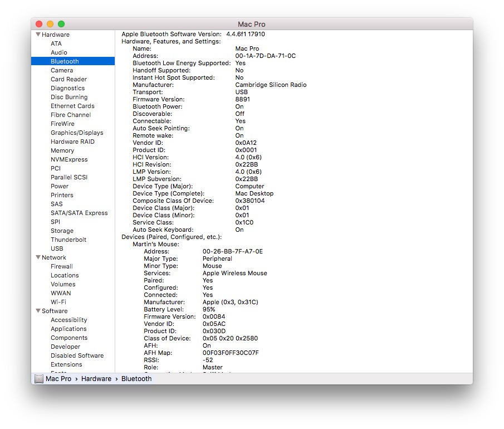504x429 pixels.
Task: Select Accessibility under Software
Action: pos(69,320)
